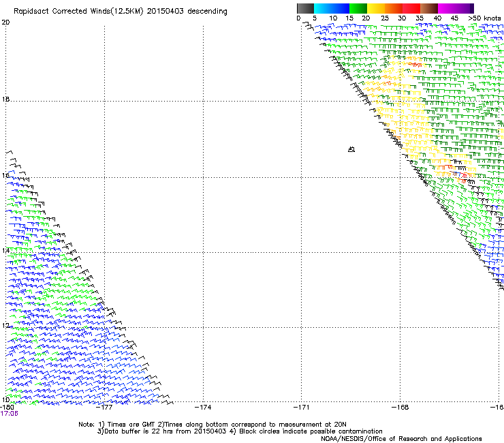Click the longitude label -174
504x443 pixels.
[203, 408]
